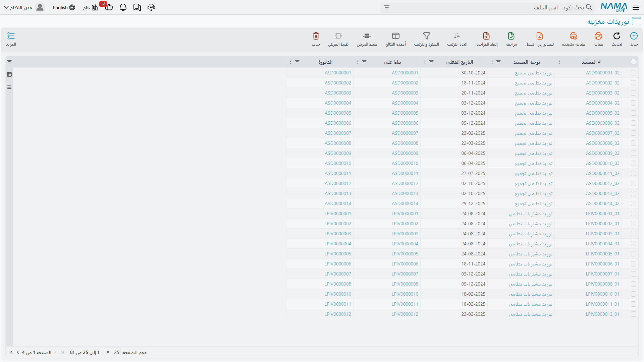
Task: Open Multiple Print (طباعة متعددة)
Action: tap(574, 36)
